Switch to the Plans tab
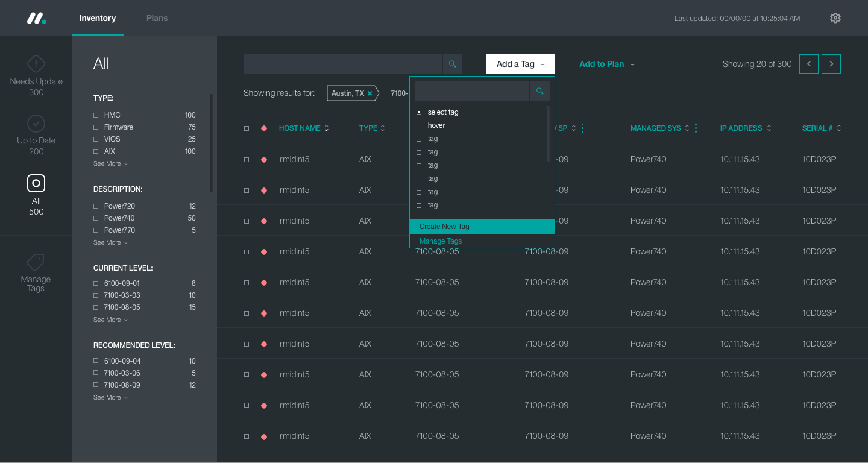The height and width of the screenshot is (463, 868). point(157,18)
